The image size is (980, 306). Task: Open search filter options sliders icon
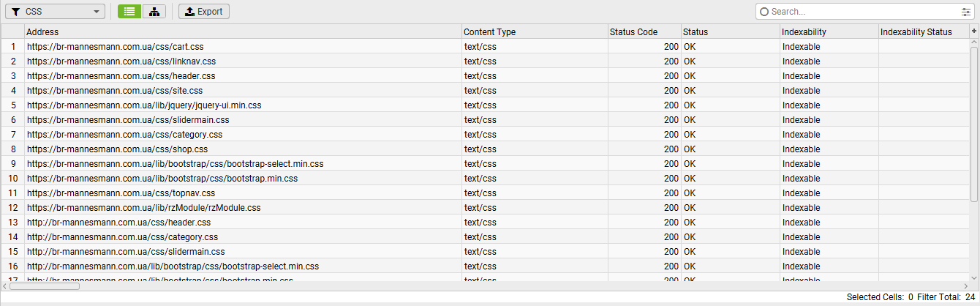tap(965, 12)
